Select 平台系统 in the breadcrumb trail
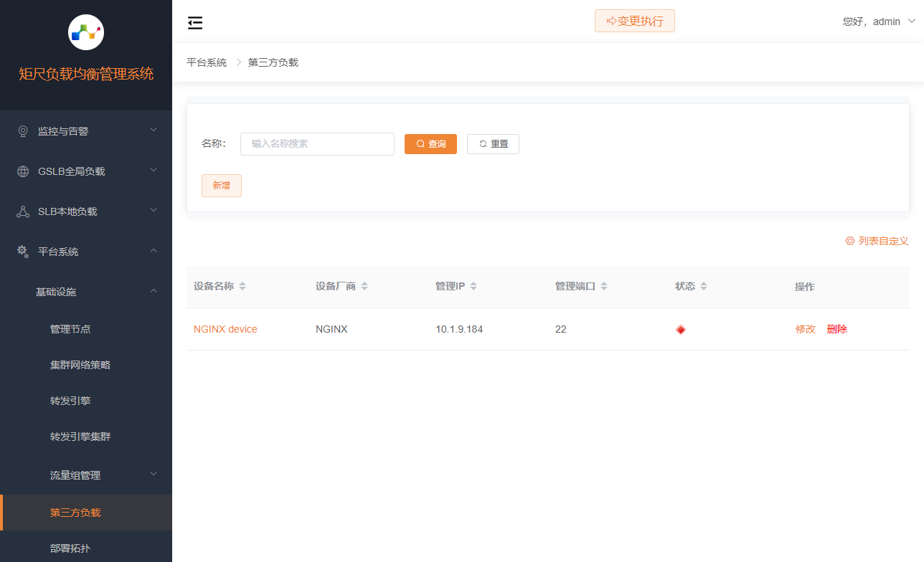This screenshot has width=924, height=562. click(207, 62)
